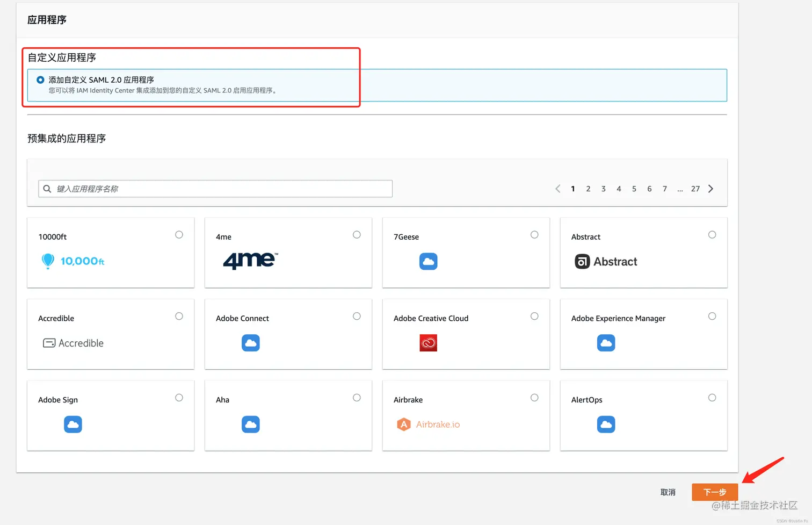This screenshot has width=812, height=525.
Task: Open pagination page 6
Action: click(x=649, y=189)
